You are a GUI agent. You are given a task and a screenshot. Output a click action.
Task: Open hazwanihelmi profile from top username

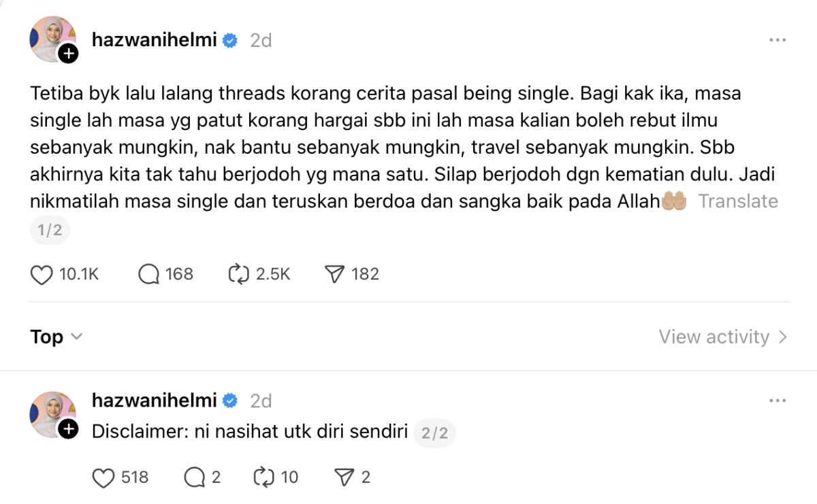[x=154, y=40]
